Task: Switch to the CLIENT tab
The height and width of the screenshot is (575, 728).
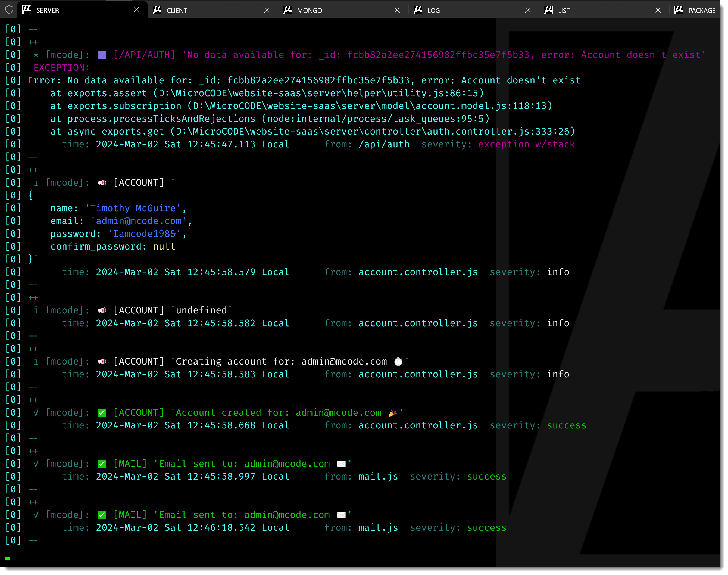Action: pyautogui.click(x=177, y=10)
